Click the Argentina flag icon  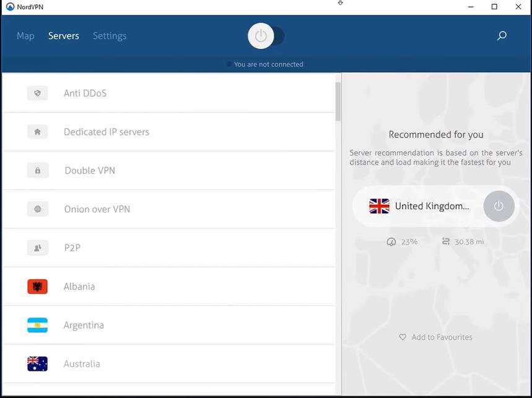coord(37,325)
